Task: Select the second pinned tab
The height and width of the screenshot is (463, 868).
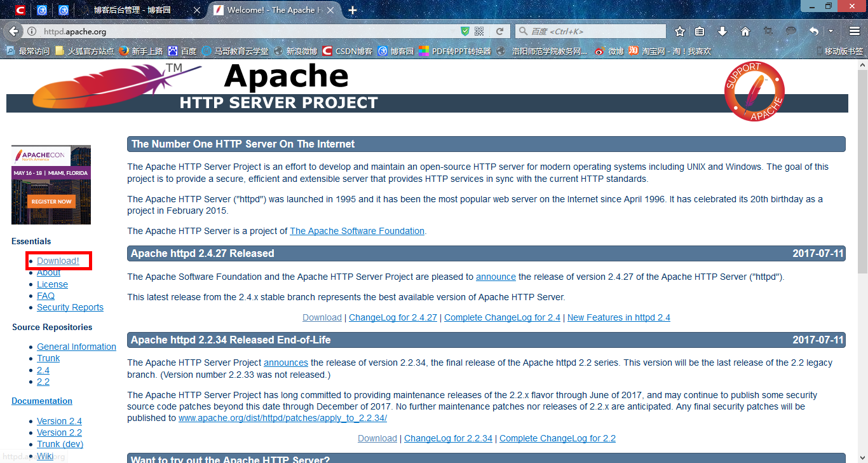Action: [x=42, y=10]
